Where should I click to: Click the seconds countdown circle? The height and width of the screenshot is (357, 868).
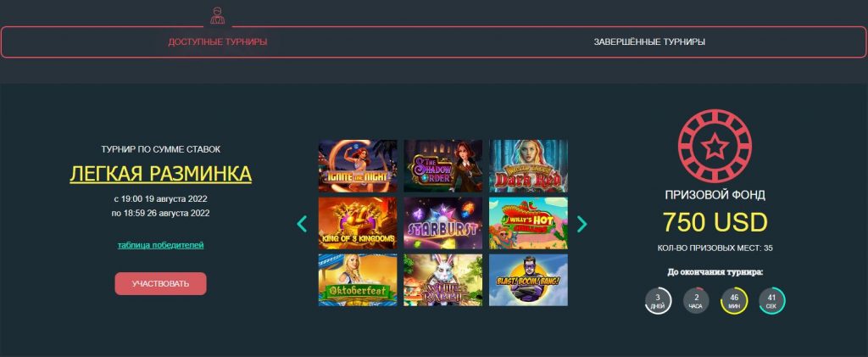click(771, 300)
